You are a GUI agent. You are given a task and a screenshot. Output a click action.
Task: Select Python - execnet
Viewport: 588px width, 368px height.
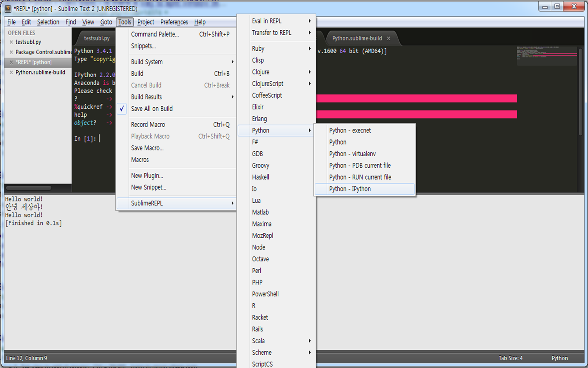(x=365, y=130)
